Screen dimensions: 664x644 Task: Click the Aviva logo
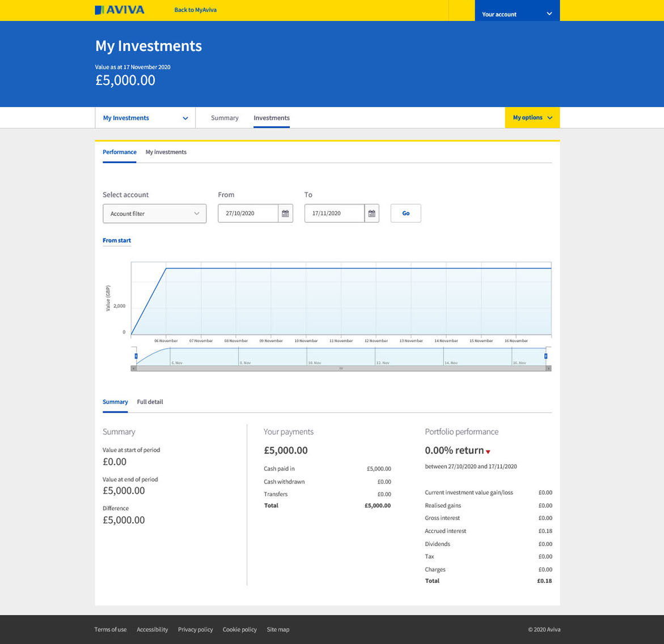[120, 10]
